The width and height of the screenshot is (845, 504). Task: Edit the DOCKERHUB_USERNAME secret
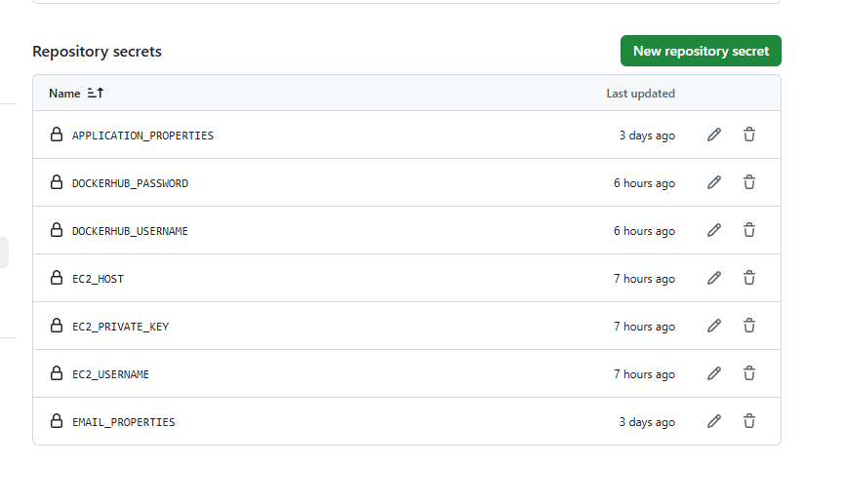coord(714,230)
